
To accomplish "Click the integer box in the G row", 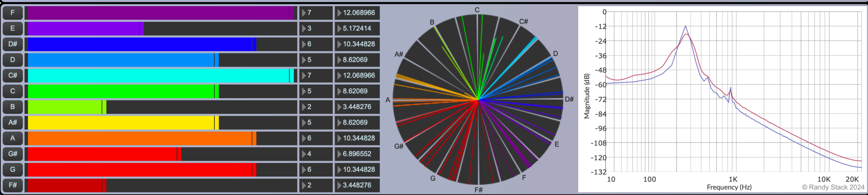I will 316,170.
